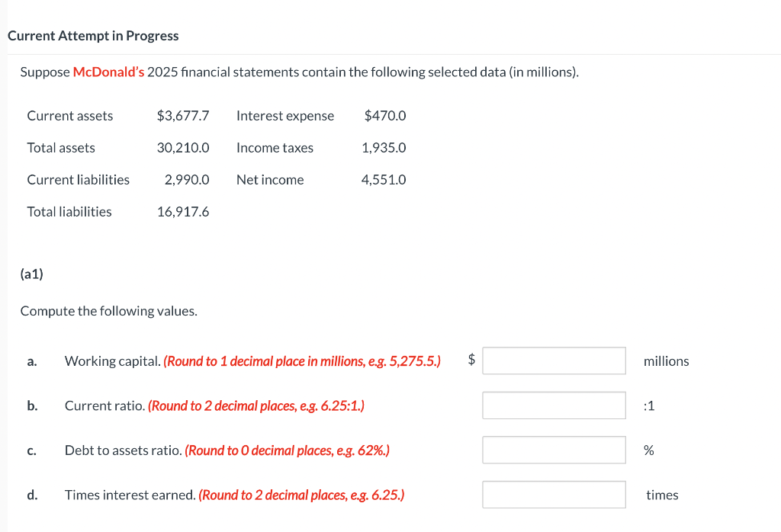Click the Compute the following values text
The width and height of the screenshot is (781, 532).
108,311
